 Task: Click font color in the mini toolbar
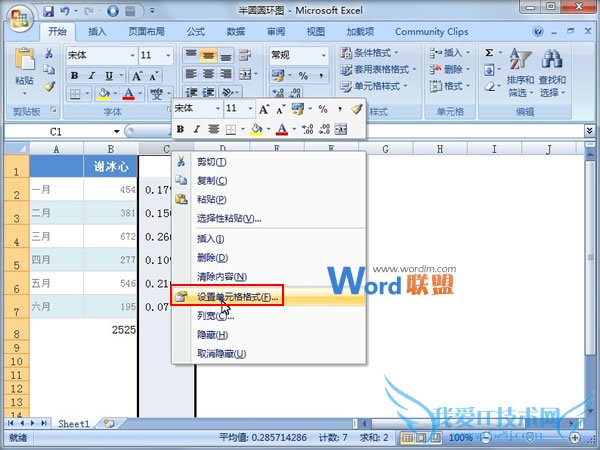[x=282, y=129]
